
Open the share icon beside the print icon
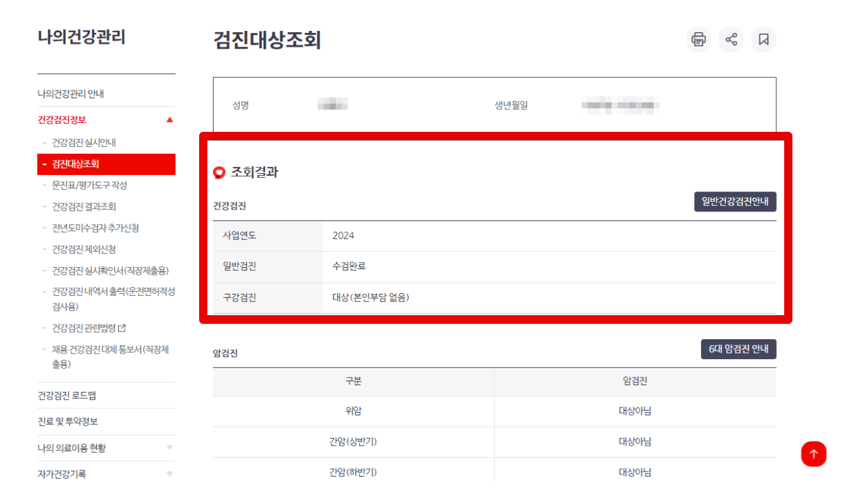coord(731,39)
